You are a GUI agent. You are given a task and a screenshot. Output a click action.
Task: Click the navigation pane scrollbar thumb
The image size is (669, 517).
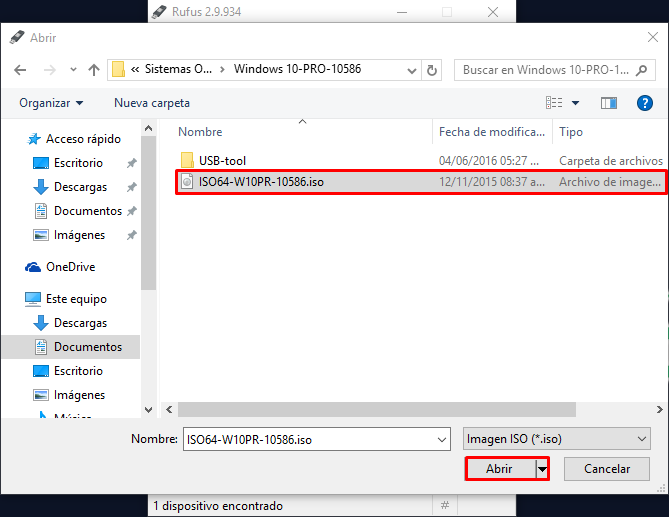pos(148,213)
